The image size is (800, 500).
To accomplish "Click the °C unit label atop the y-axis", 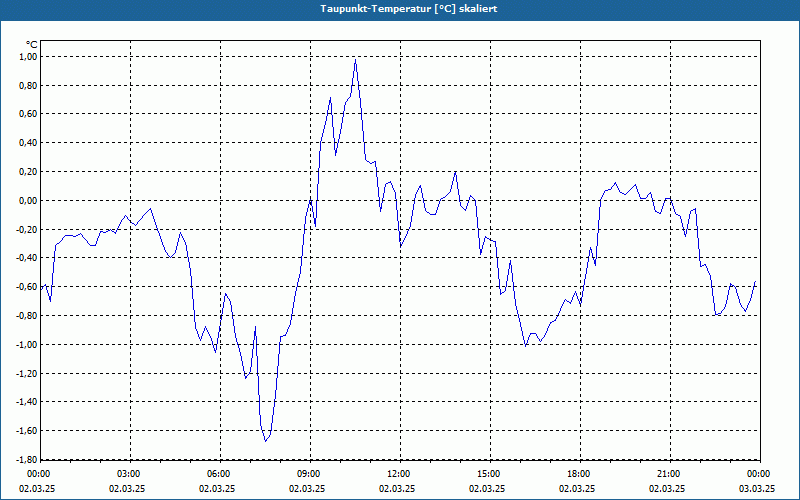I will tap(32, 45).
